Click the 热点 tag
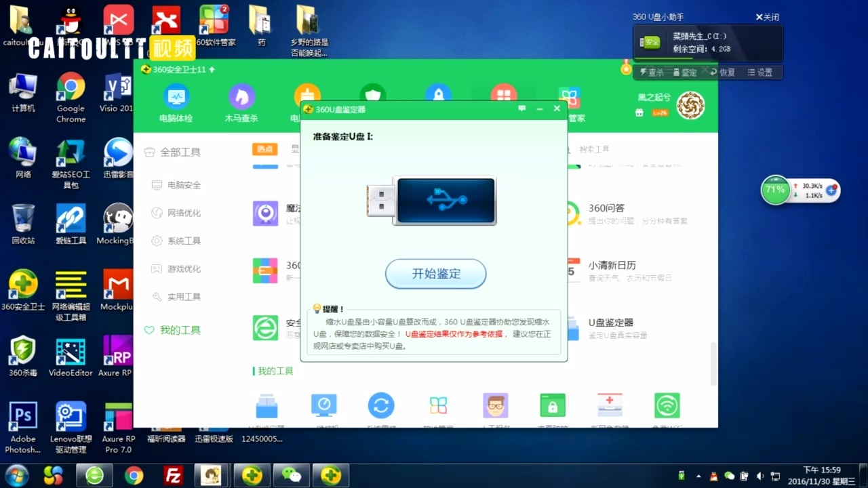 (x=264, y=149)
